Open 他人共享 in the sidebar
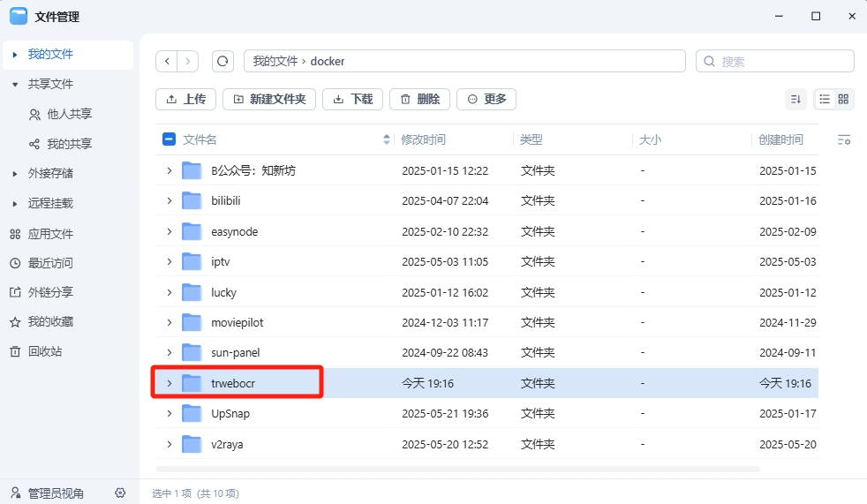The width and height of the screenshot is (867, 504). coord(61,115)
